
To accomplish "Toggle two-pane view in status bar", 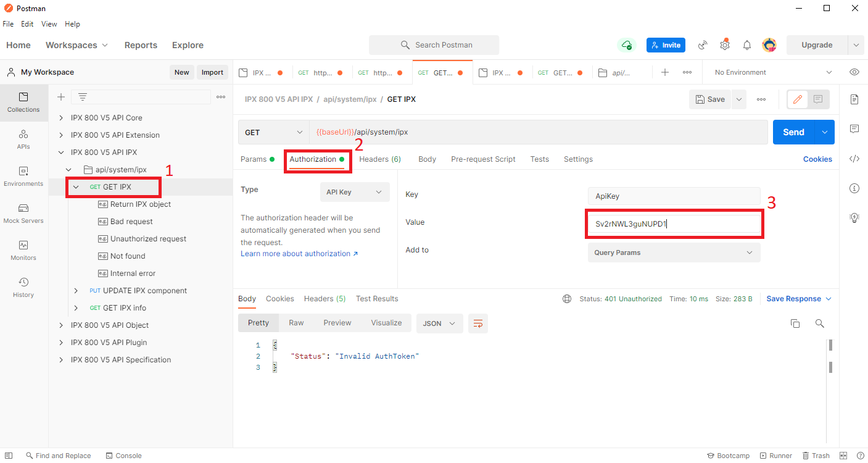I will pos(843,456).
